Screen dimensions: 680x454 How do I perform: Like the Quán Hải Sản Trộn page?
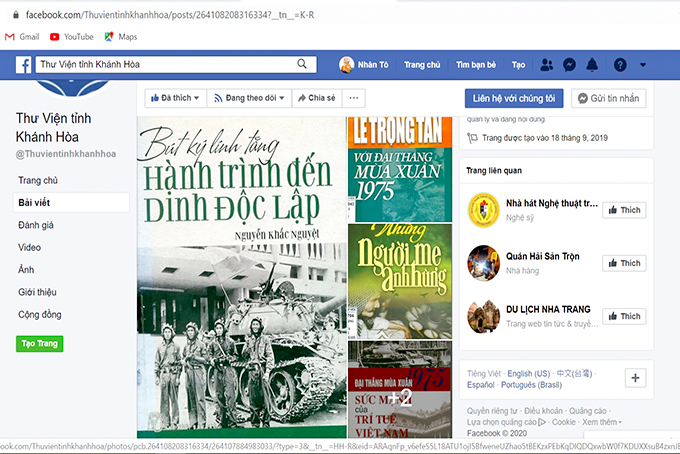623,263
